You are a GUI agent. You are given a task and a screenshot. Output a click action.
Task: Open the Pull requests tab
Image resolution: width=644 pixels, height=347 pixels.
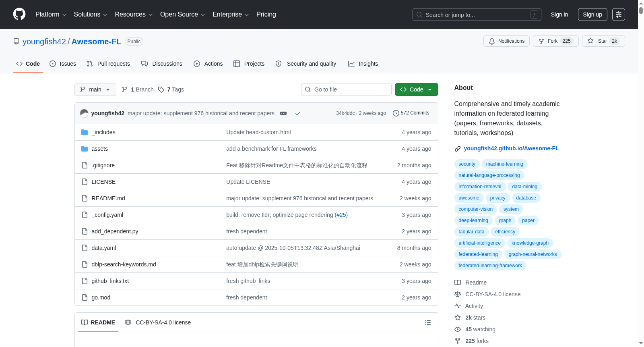pos(108,64)
